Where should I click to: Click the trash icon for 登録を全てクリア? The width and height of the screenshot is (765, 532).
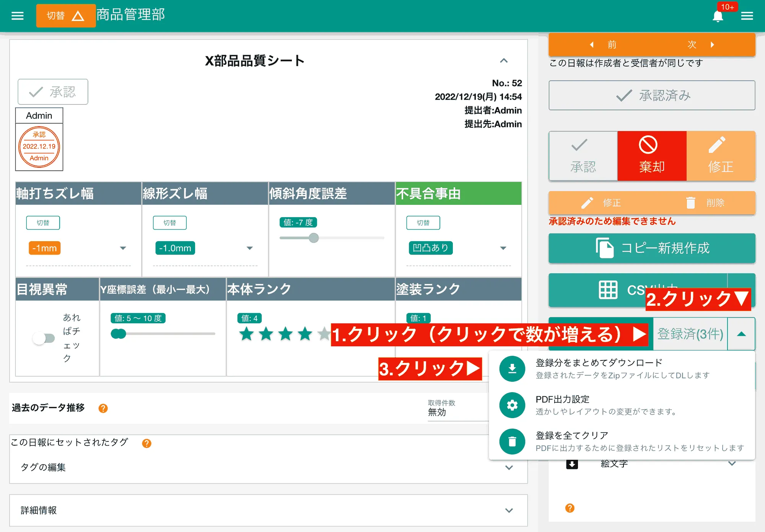click(512, 441)
